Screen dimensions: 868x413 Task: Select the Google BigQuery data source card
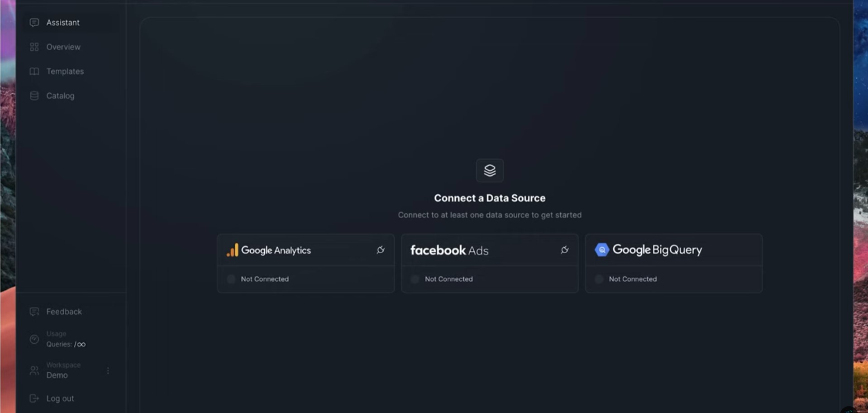(674, 263)
